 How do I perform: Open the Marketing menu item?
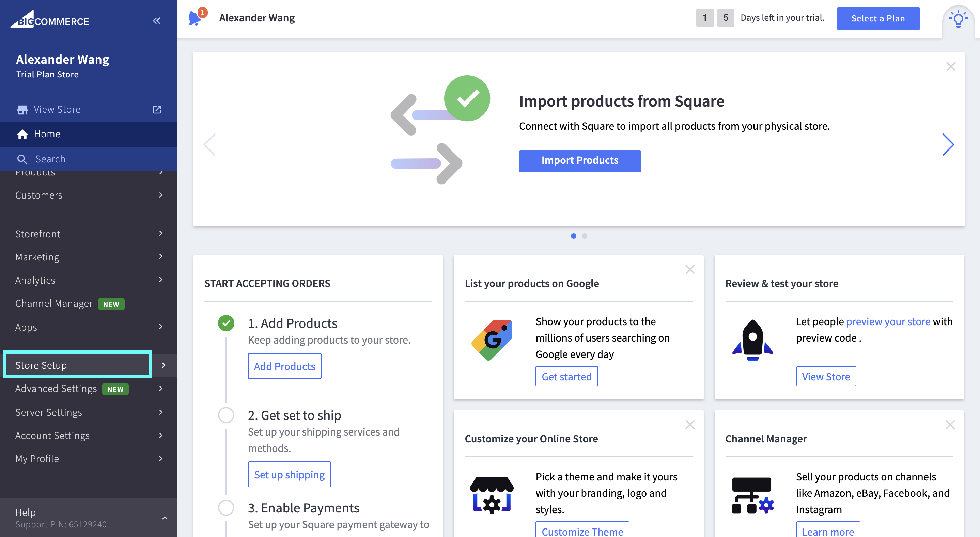[x=37, y=257]
